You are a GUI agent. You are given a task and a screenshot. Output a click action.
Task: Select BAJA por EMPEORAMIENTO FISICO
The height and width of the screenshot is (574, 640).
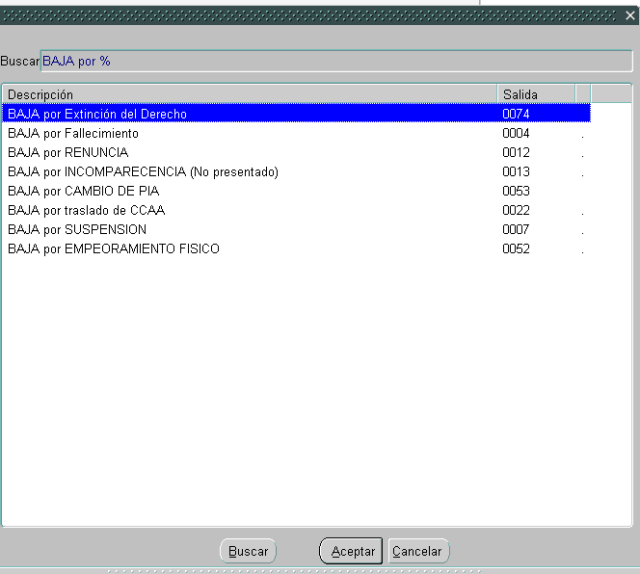point(113,249)
